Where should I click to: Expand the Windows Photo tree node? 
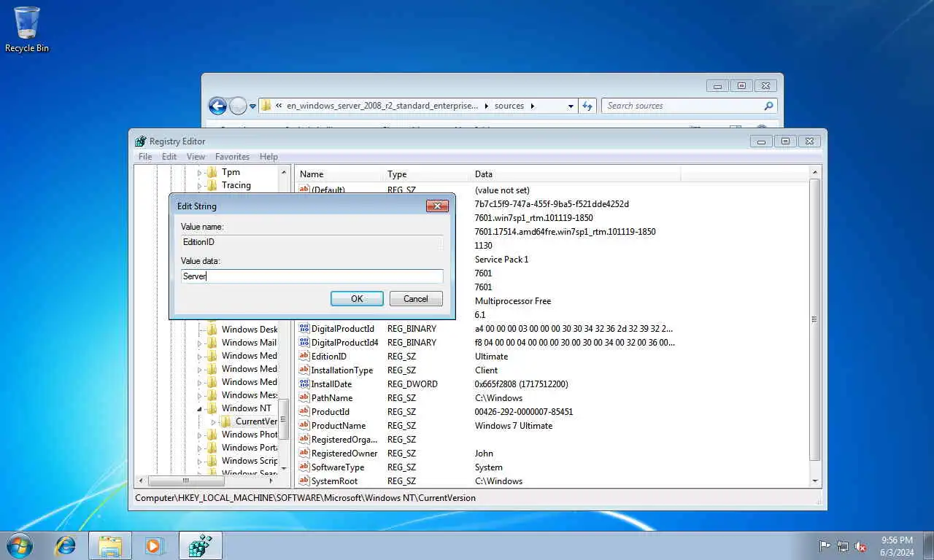[199, 435]
